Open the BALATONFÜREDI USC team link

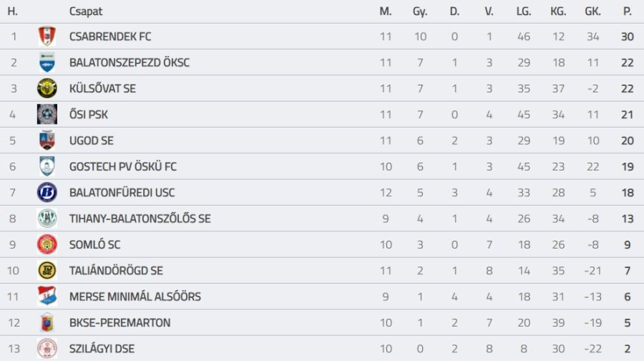click(x=122, y=193)
